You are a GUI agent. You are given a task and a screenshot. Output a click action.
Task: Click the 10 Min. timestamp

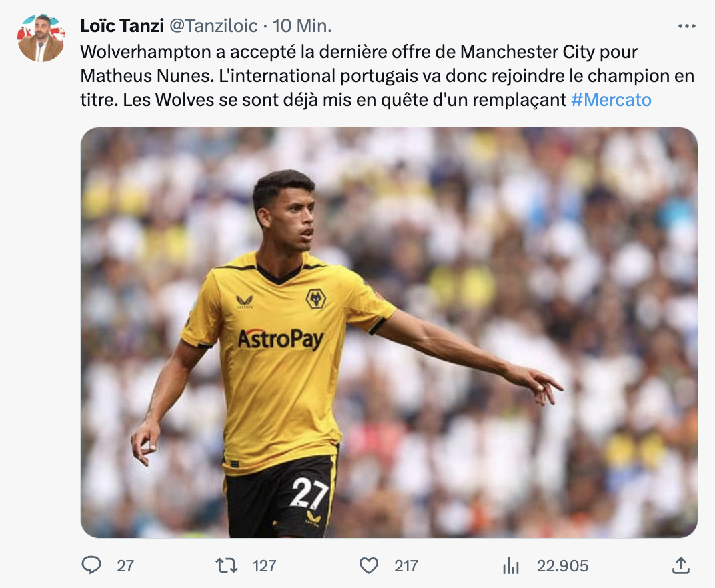tap(302, 26)
